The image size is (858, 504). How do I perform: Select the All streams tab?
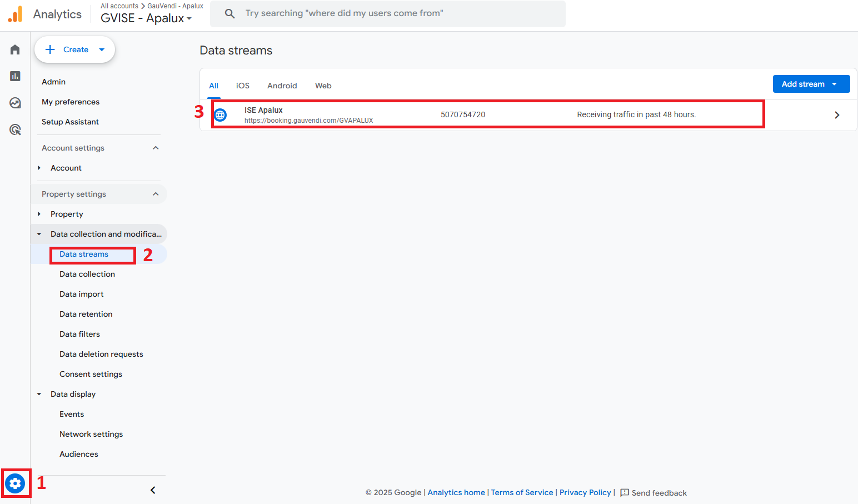coord(213,86)
